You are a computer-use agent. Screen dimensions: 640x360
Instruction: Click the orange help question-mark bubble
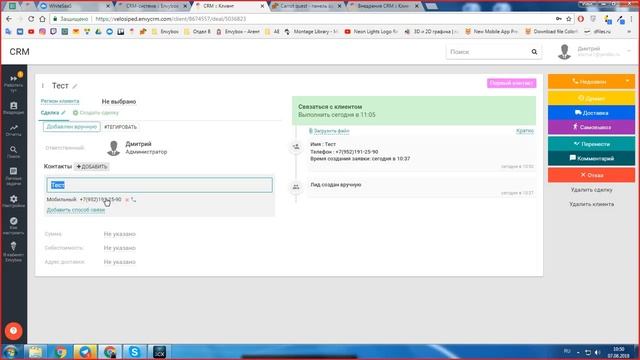[13, 331]
